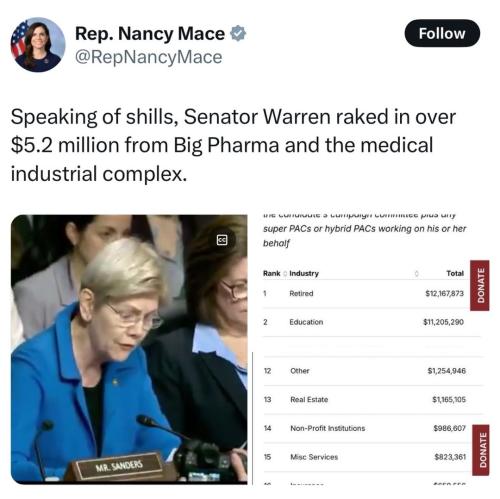Click the Industry column header

click(304, 273)
